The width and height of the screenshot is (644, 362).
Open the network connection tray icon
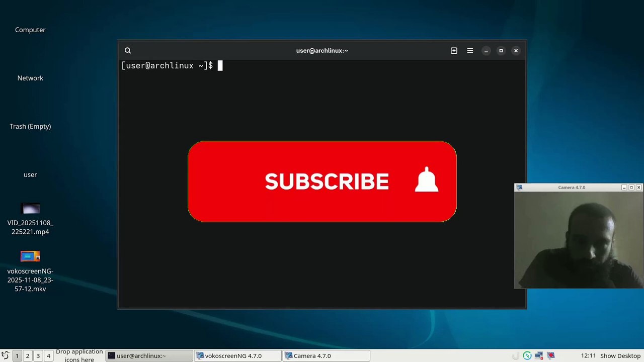[539, 355]
